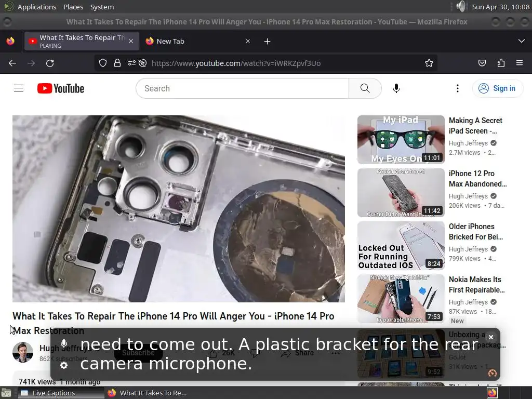Image resolution: width=532 pixels, height=399 pixels.
Task: Click the main video player
Action: (179, 209)
